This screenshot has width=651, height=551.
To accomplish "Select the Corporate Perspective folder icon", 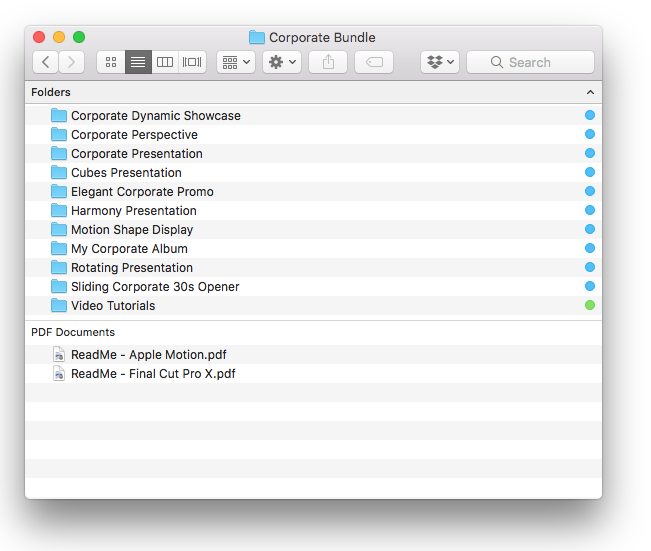I will [59, 135].
